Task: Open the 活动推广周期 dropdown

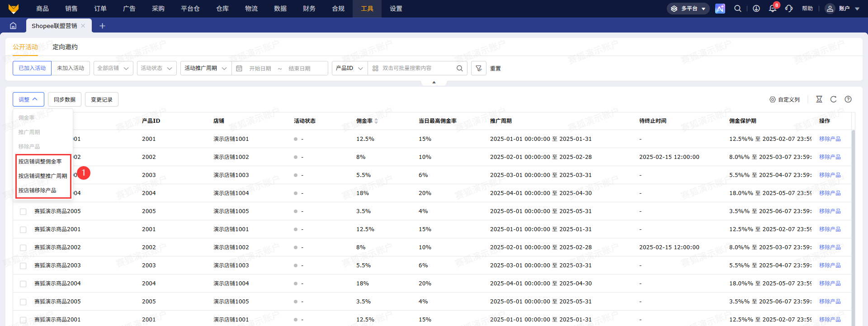Action: (206, 68)
